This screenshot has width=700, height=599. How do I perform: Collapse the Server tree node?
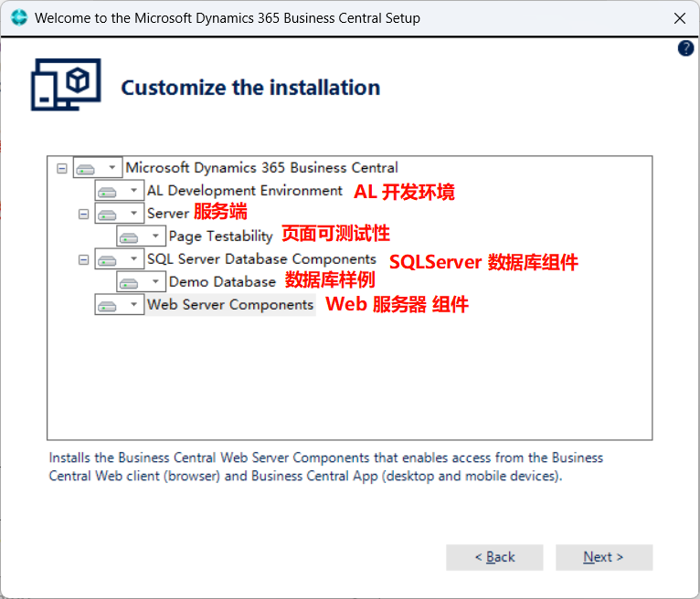[83, 214]
